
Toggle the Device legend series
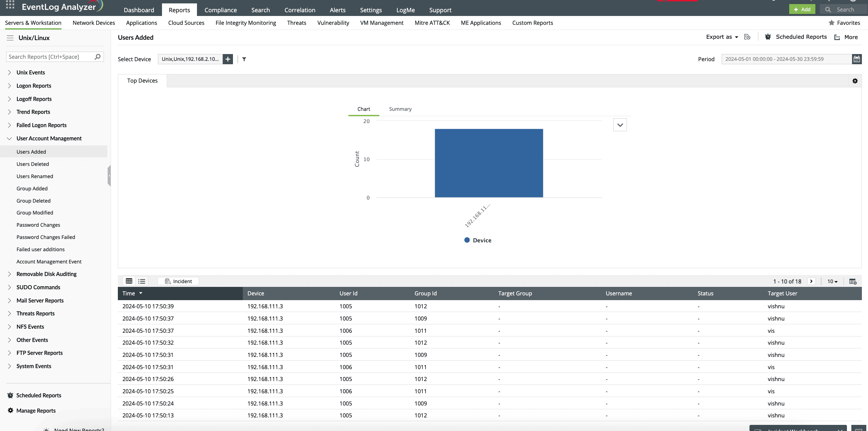tap(478, 240)
